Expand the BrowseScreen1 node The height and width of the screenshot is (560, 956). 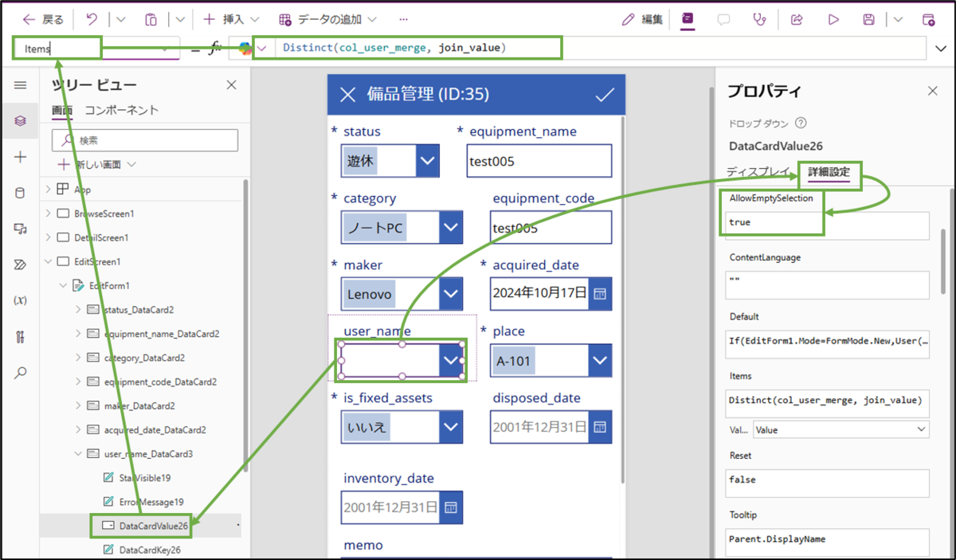tap(48, 213)
